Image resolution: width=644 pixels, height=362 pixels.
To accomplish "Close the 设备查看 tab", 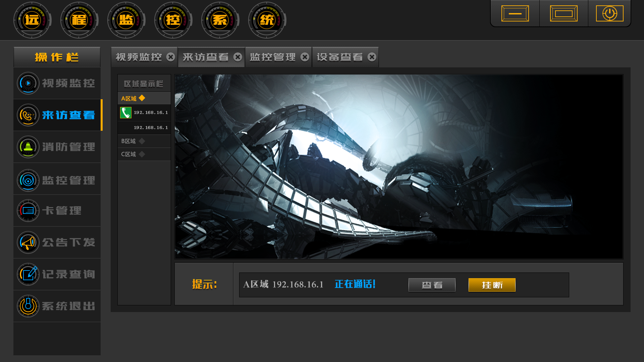I will [x=372, y=57].
